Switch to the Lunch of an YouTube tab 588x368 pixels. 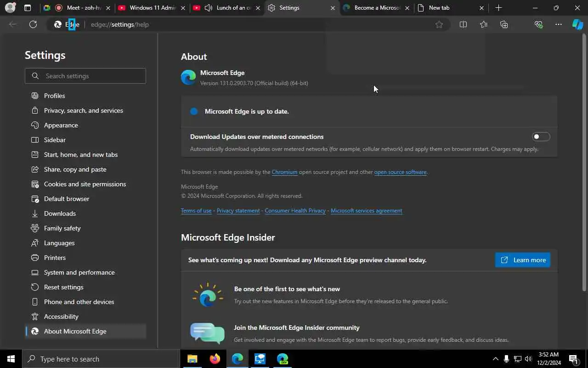[x=226, y=8]
